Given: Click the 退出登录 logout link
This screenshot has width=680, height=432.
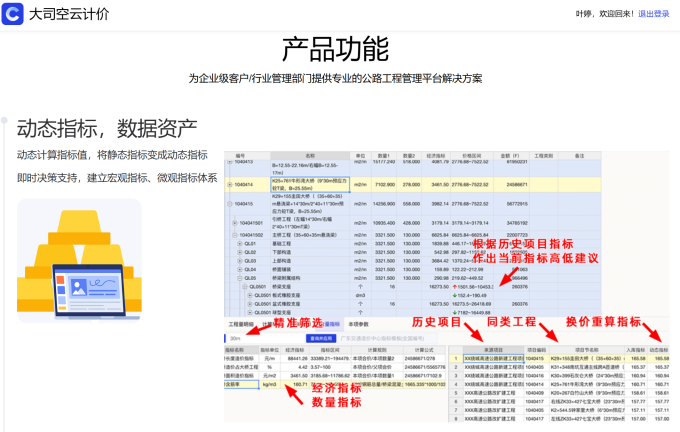Looking at the screenshot, I should (653, 15).
